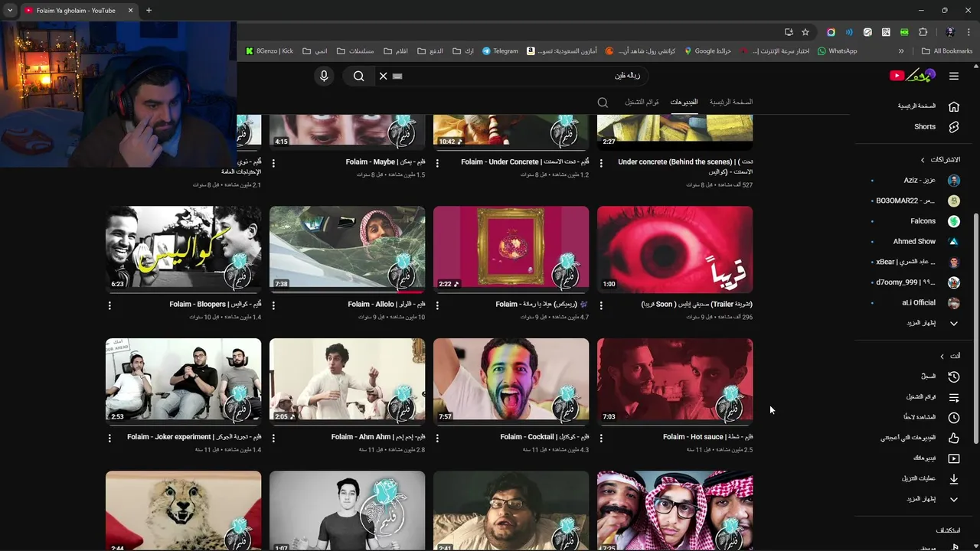Viewport: 980px width, 551px height.
Task: Select the الفيديوهات channel tab
Action: [684, 102]
